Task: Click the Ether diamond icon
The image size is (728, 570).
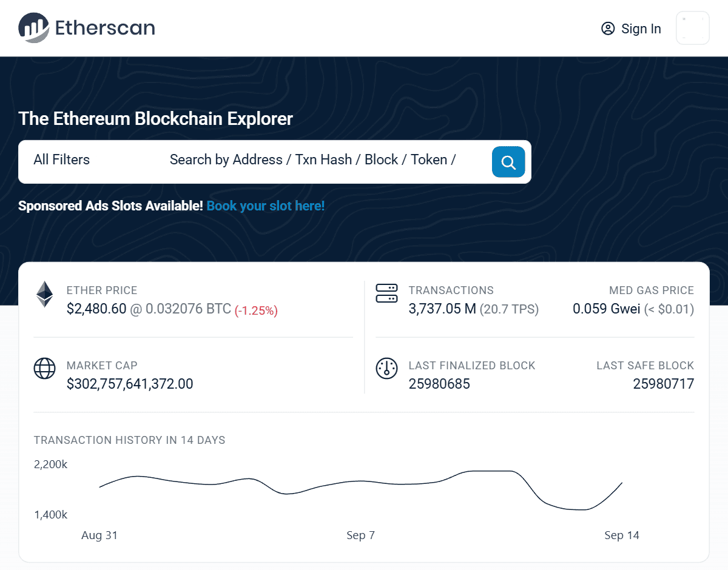Action: tap(44, 294)
